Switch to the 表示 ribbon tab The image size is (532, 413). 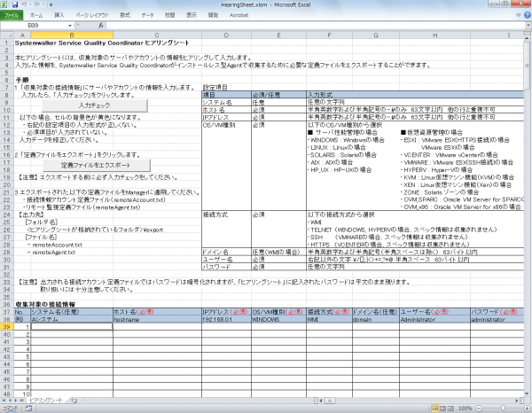tap(192, 15)
